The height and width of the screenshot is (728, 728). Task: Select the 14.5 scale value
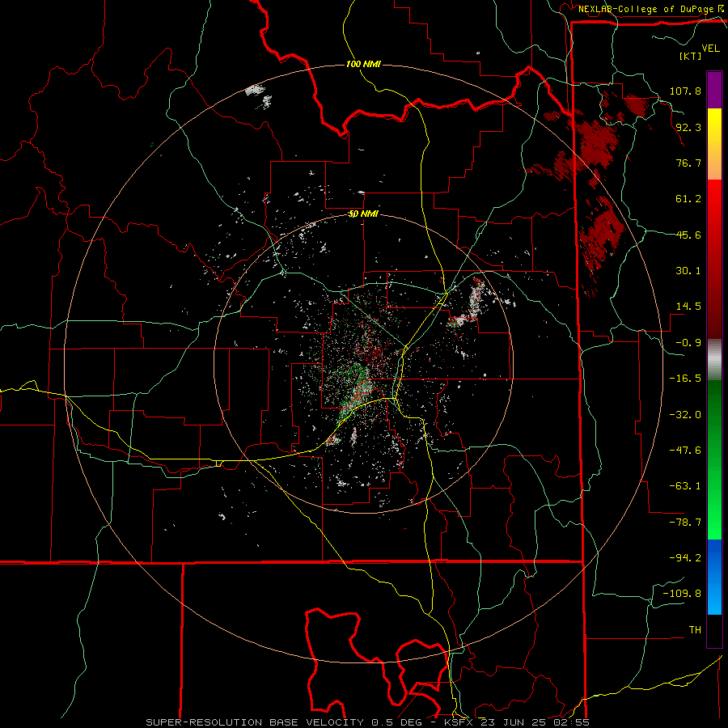(x=688, y=307)
